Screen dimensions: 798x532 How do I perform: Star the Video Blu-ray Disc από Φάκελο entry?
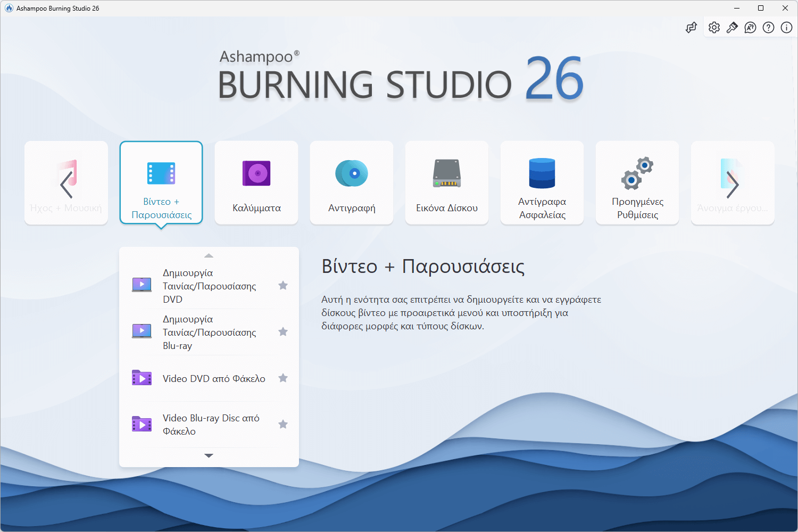[x=283, y=425]
